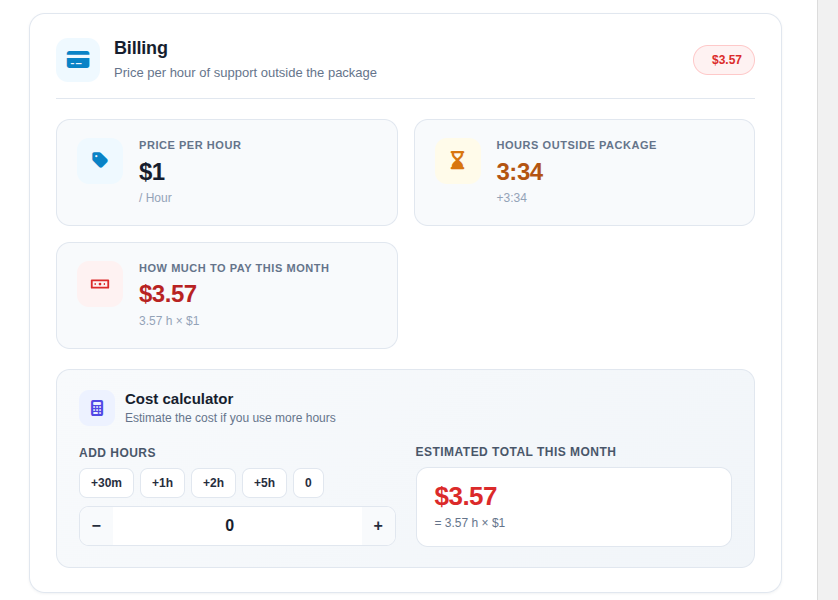Click ESTIMATED TOTAL THIS MONTH label

click(516, 452)
